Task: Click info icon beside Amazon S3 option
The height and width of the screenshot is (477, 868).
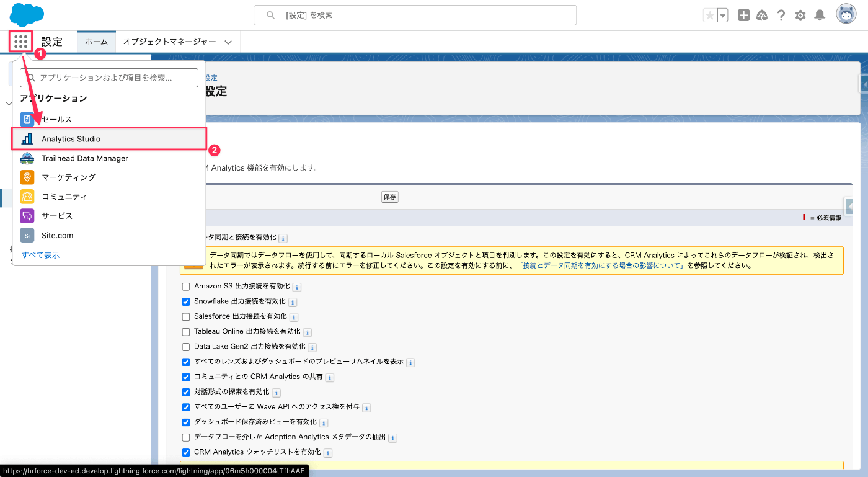Action: 297,287
